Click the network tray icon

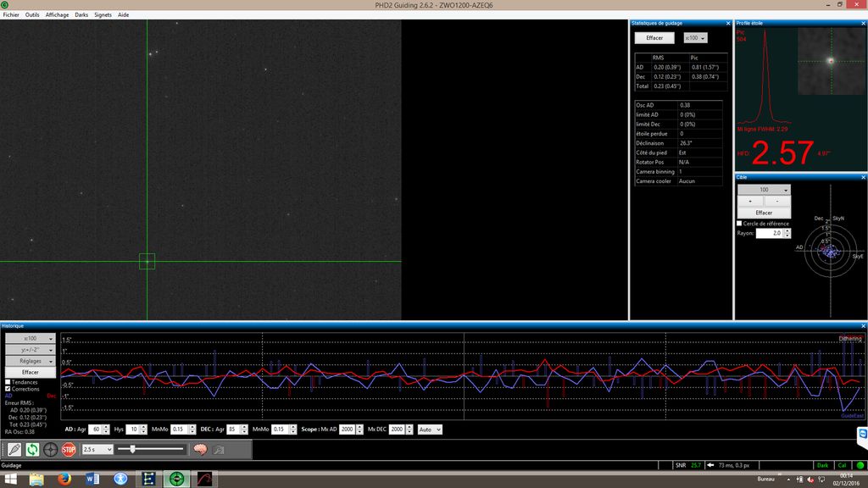coord(821,480)
